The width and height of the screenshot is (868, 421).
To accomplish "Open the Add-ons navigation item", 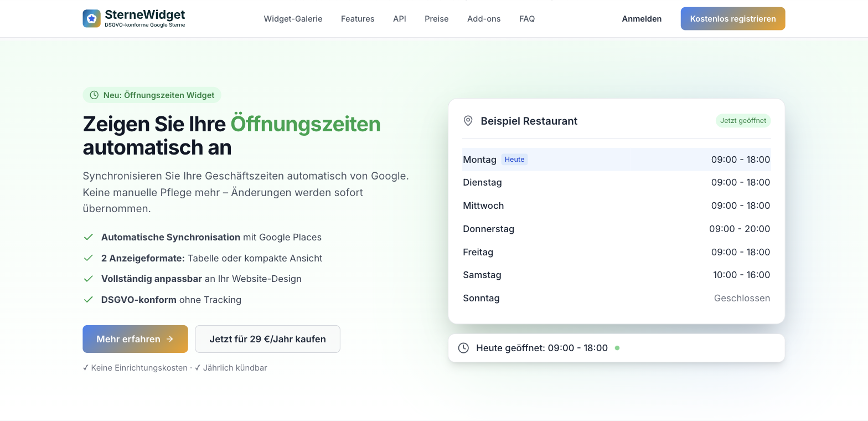I will 484,19.
